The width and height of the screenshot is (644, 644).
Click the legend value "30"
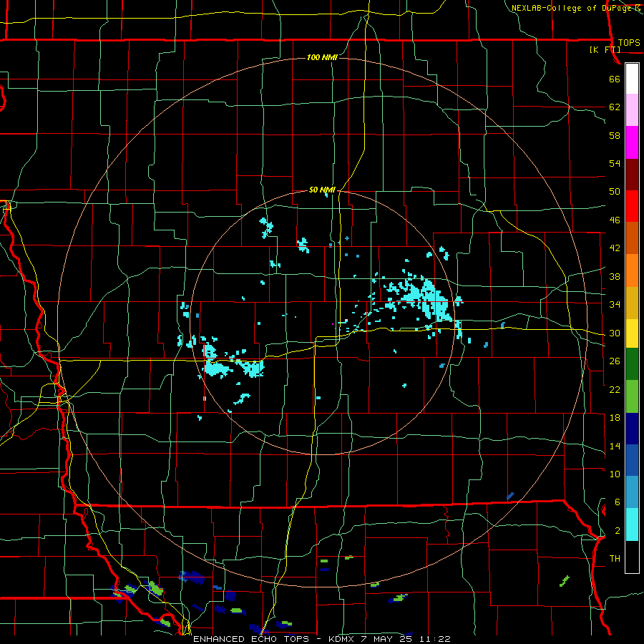point(615,333)
